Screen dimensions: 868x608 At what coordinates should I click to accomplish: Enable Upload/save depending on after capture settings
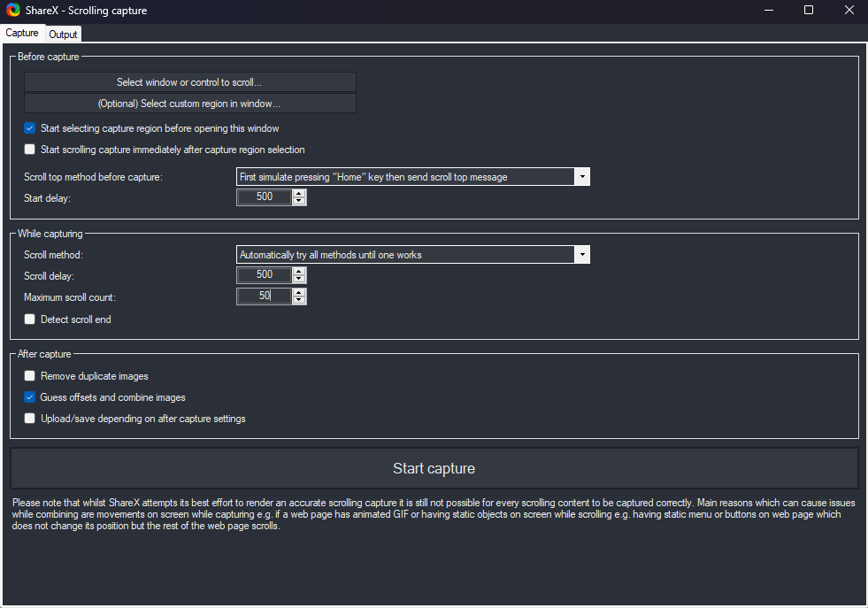click(x=30, y=419)
